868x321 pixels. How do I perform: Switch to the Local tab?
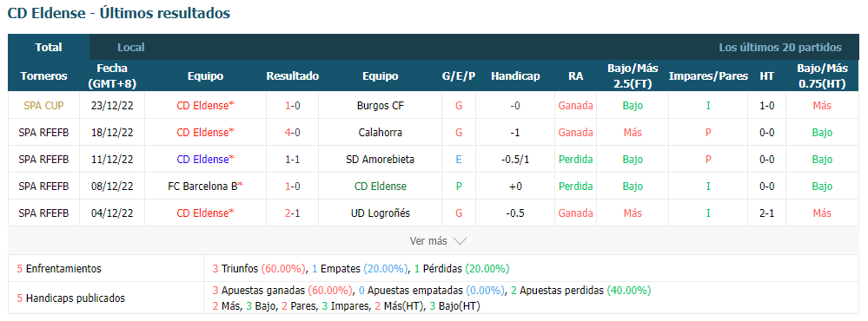130,48
